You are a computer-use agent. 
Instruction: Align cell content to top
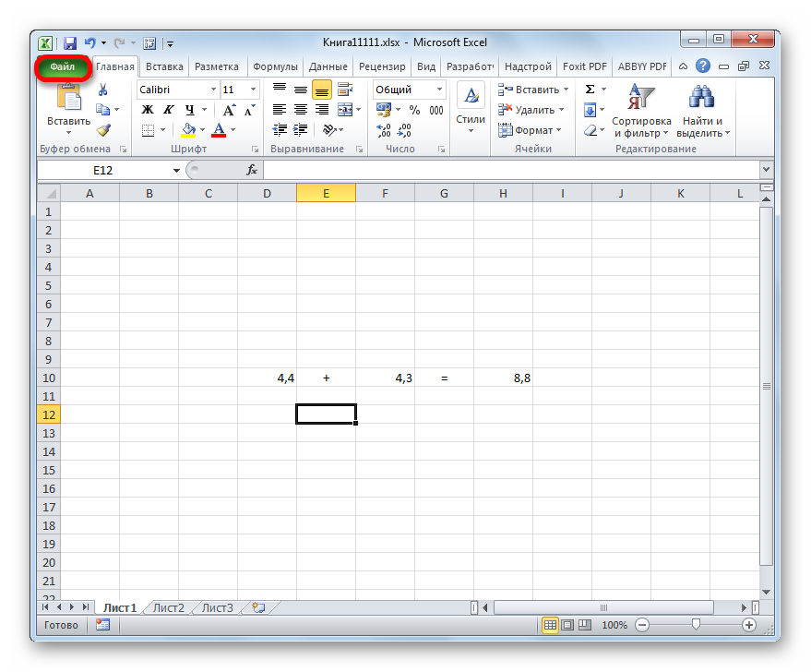[280, 90]
